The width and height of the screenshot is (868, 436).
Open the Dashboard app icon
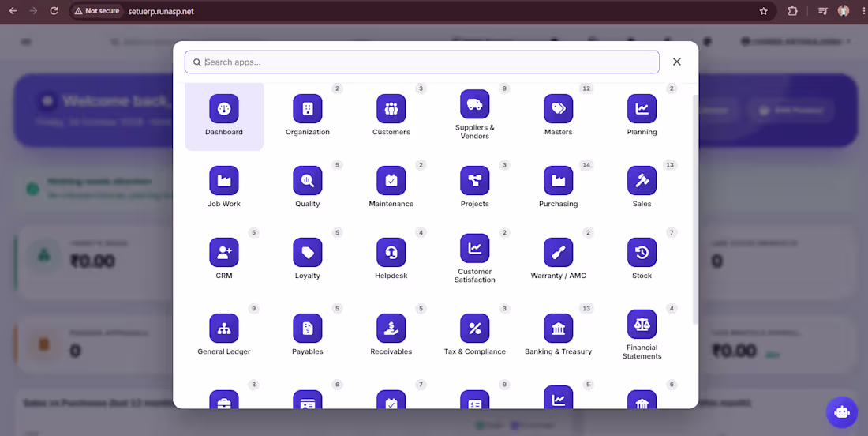click(x=223, y=108)
